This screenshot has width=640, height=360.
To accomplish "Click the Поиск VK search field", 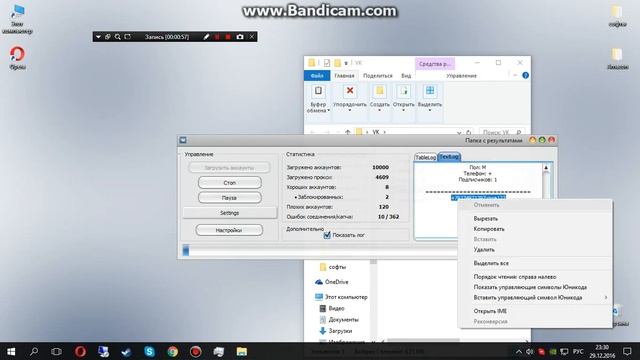I will (x=502, y=133).
